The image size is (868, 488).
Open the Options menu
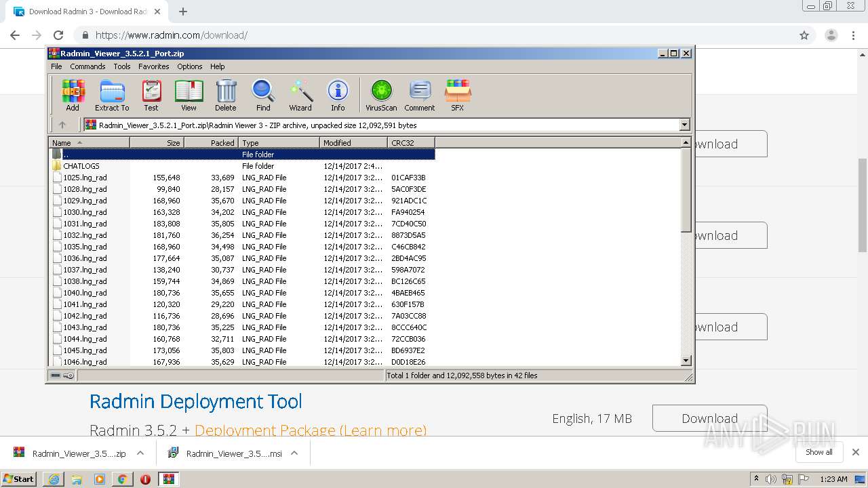pos(190,66)
